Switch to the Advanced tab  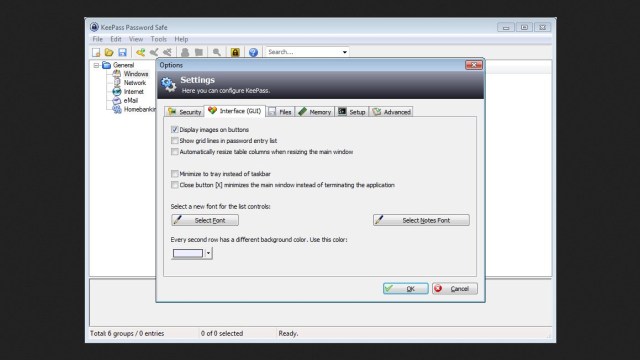391,112
